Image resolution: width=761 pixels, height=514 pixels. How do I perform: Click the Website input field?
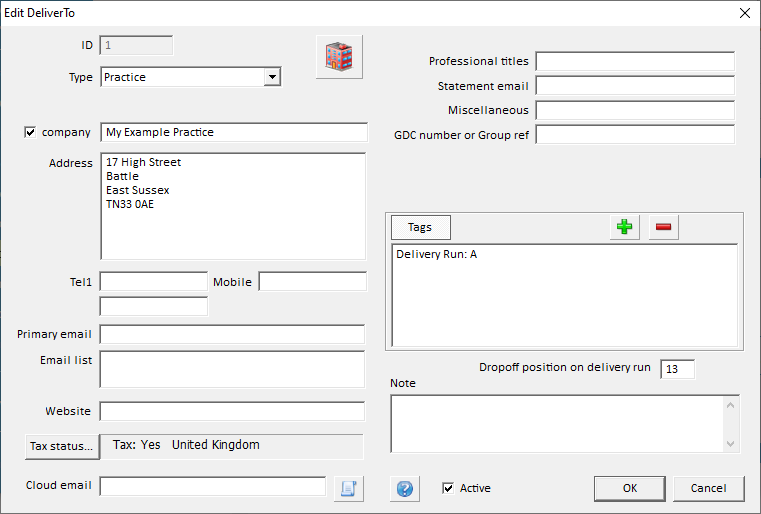(232, 411)
